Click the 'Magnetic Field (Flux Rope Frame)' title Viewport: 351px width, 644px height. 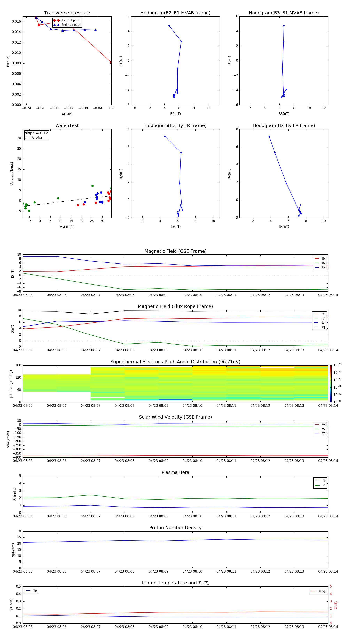[175, 307]
